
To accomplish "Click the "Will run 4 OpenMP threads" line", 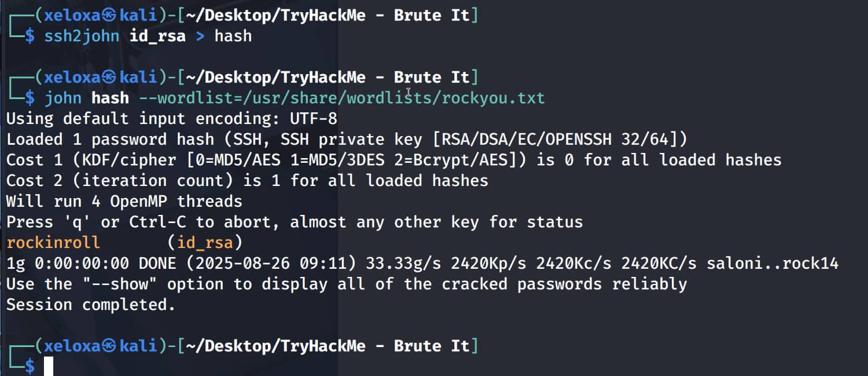I will (x=124, y=201).
